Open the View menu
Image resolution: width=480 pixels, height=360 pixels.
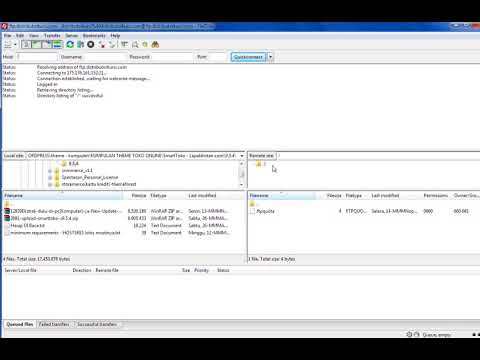[x=34, y=36]
